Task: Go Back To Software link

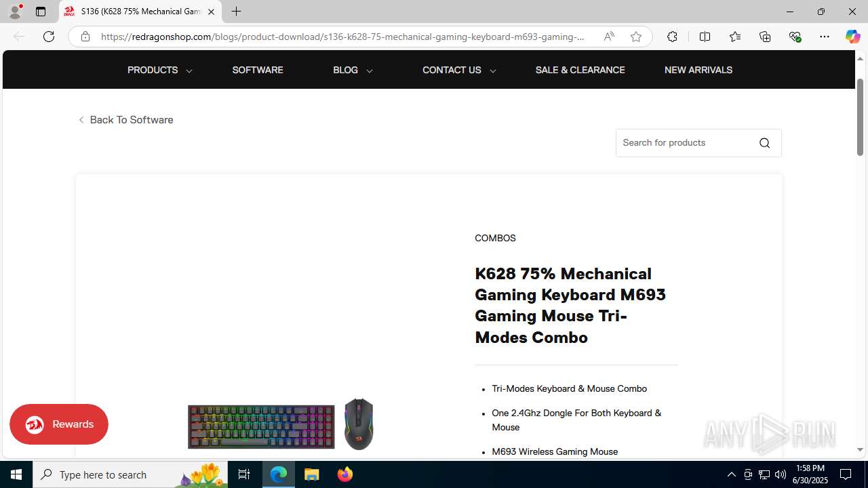Action: 125,120
